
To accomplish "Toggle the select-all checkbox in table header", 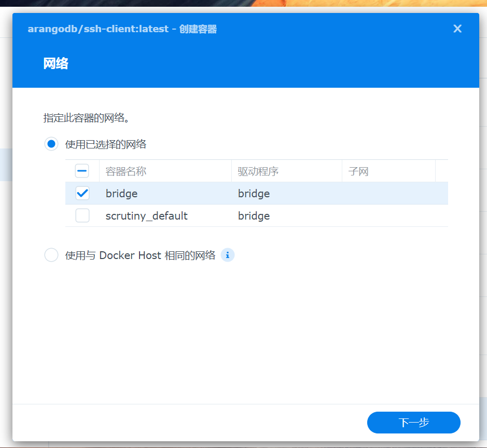I will pyautogui.click(x=82, y=171).
